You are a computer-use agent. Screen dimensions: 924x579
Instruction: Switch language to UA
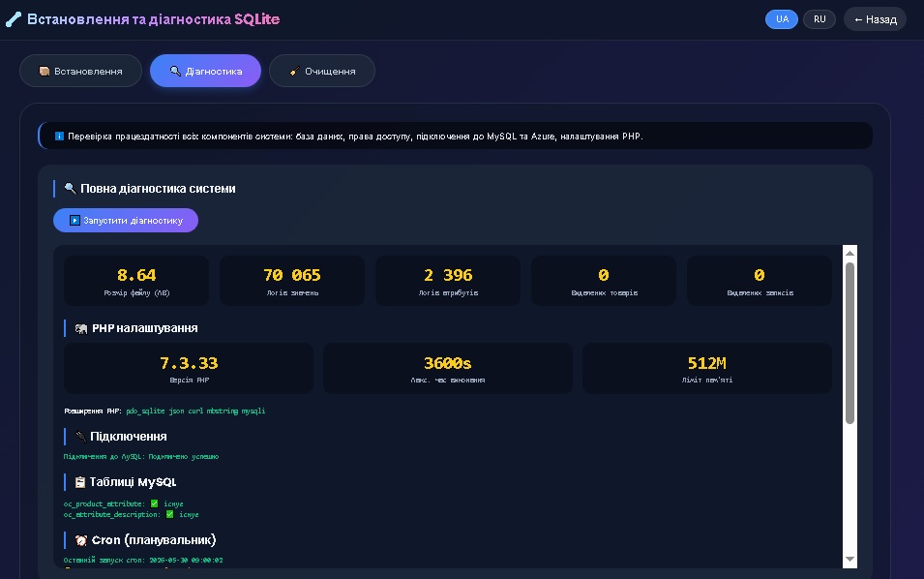pyautogui.click(x=782, y=19)
